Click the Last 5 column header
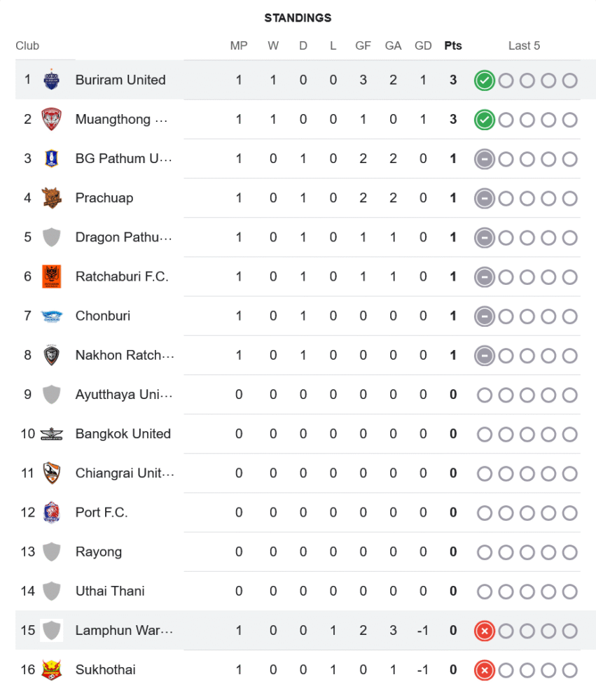Screen dimensions: 596x700 coord(524,45)
